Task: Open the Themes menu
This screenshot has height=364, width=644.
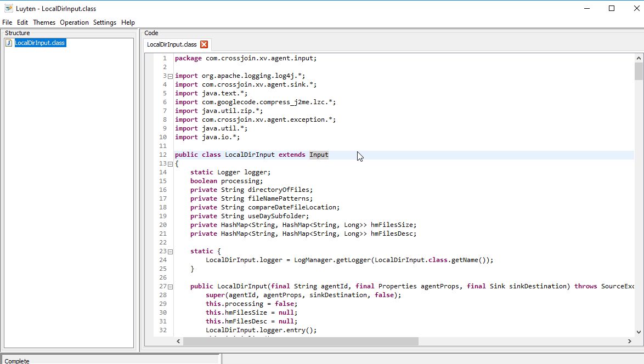Action: pyautogui.click(x=44, y=22)
